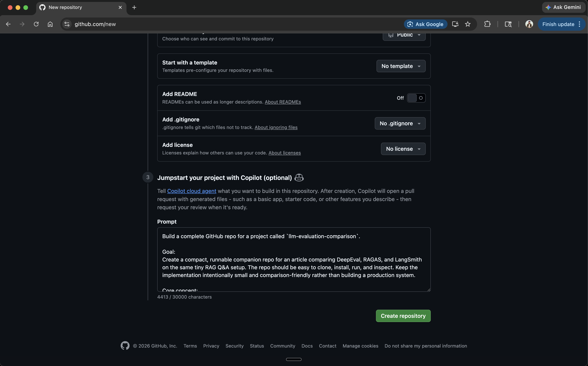This screenshot has width=588, height=366.
Task: Open a new browser tab
Action: click(134, 7)
